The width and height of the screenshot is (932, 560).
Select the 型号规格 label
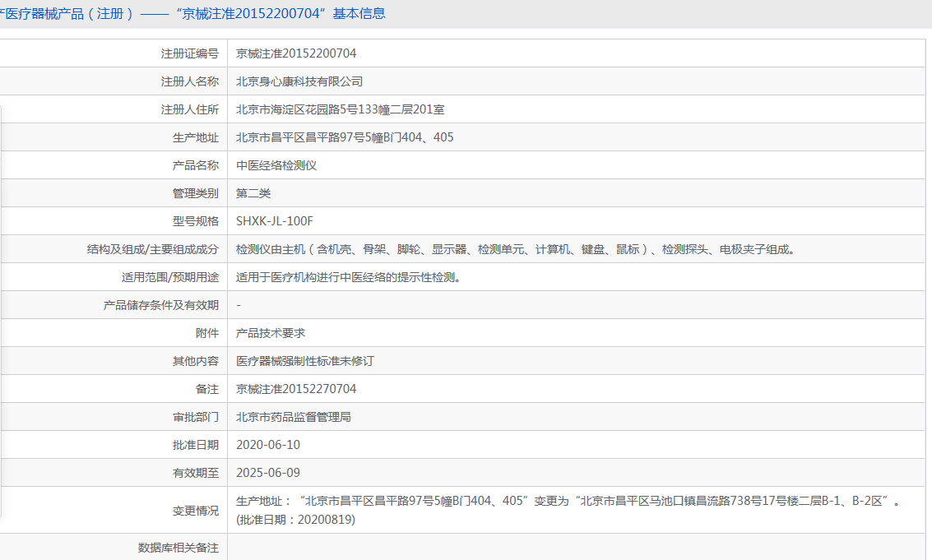coord(196,221)
